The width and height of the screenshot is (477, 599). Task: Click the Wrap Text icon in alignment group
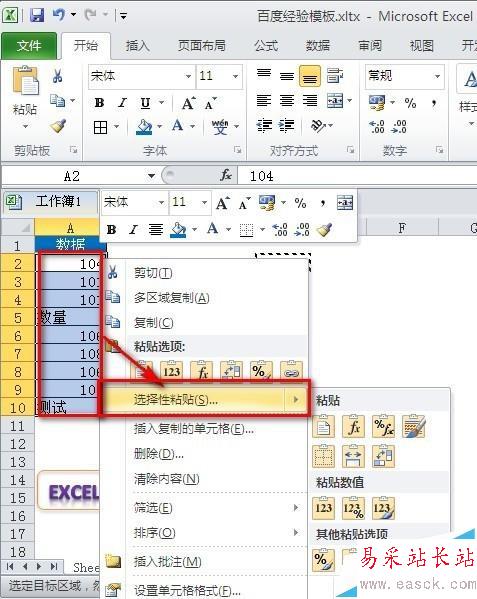pyautogui.click(x=335, y=76)
